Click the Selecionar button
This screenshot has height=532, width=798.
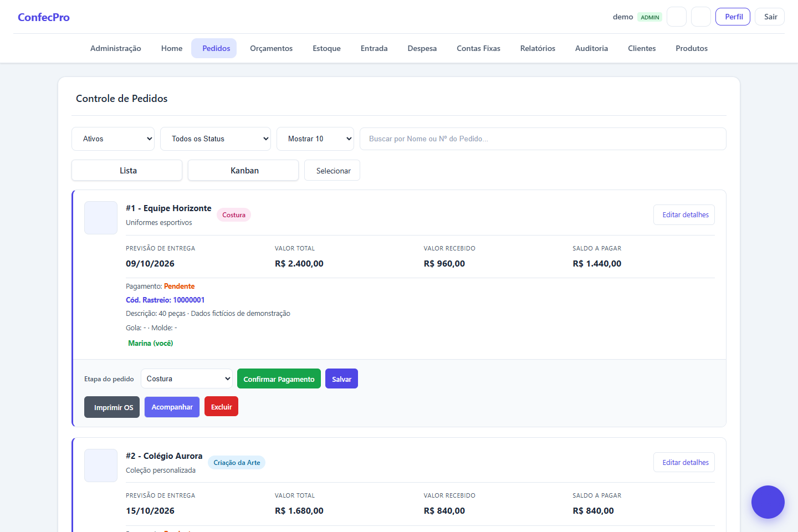[332, 170]
